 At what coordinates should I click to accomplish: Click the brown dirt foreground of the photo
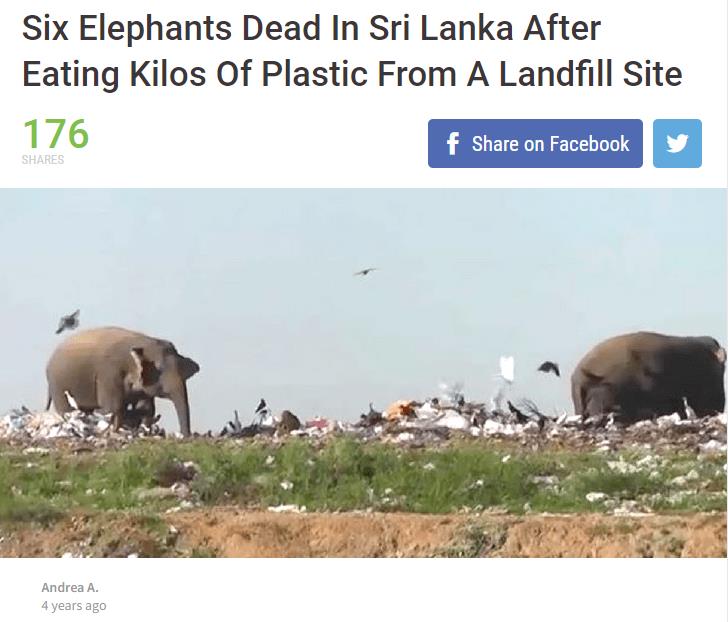click(x=364, y=534)
